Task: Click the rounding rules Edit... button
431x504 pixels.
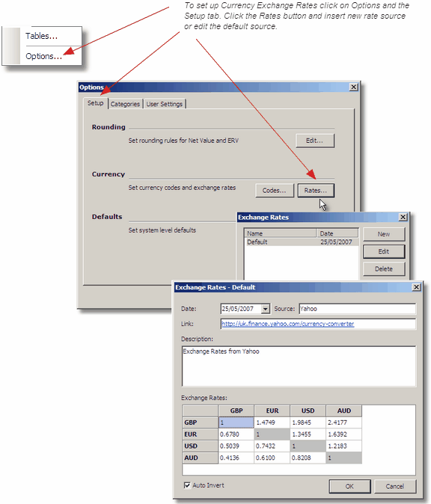Action: (315, 141)
